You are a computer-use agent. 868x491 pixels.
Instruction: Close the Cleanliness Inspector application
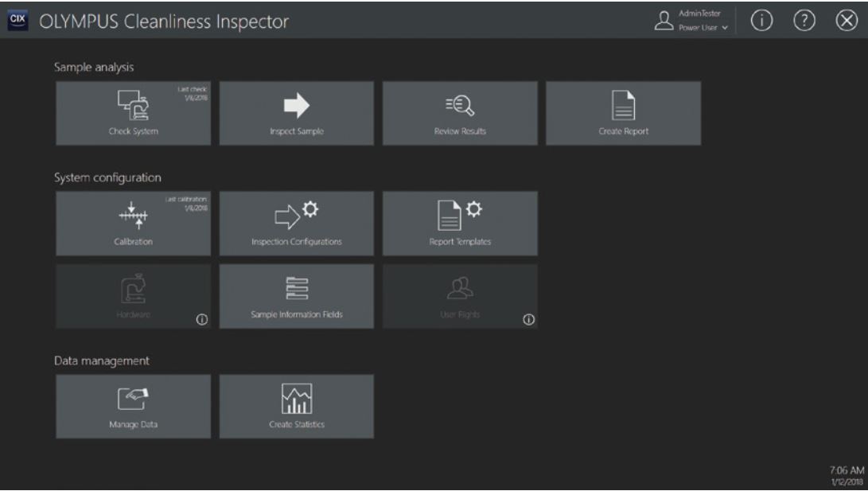coord(847,21)
